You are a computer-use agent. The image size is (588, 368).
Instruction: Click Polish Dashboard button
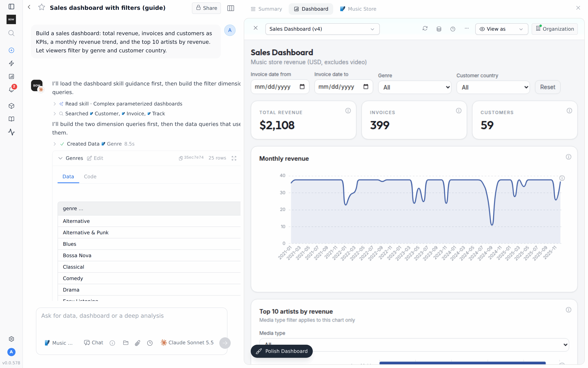[x=282, y=351]
